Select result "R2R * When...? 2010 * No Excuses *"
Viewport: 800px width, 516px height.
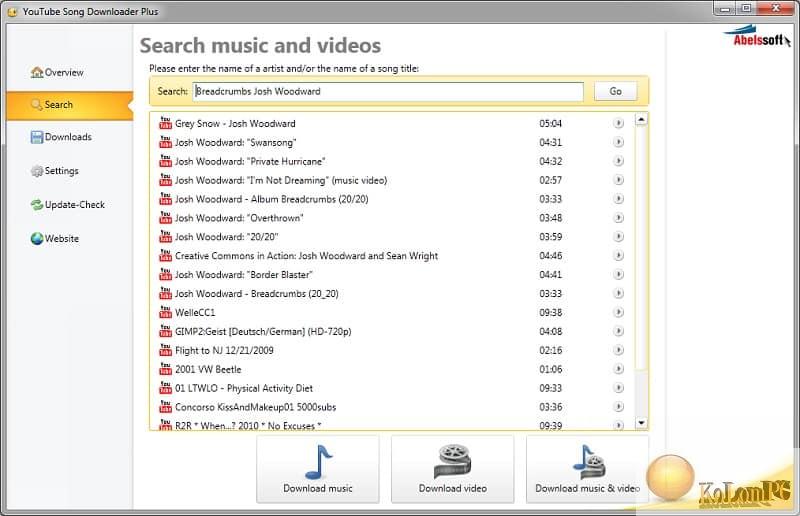point(248,426)
